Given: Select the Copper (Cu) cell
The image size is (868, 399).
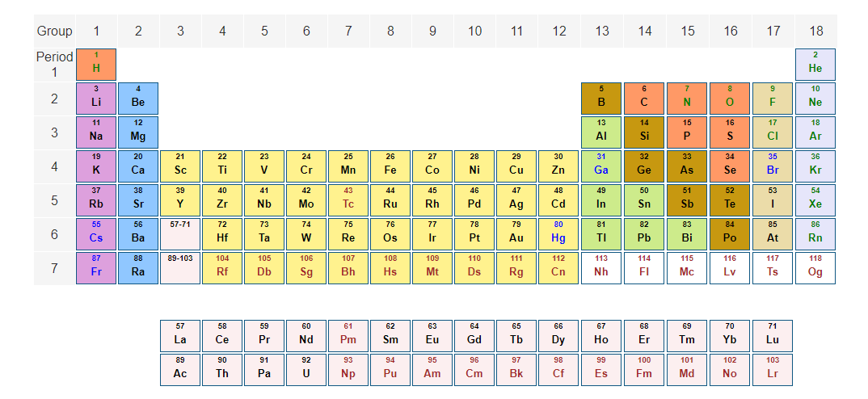Looking at the screenshot, I should (x=516, y=166).
